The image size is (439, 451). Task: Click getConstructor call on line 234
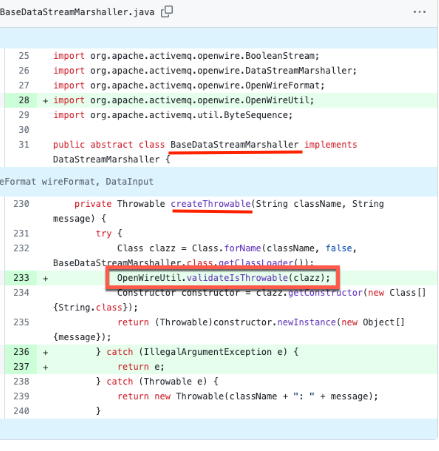pos(325,293)
